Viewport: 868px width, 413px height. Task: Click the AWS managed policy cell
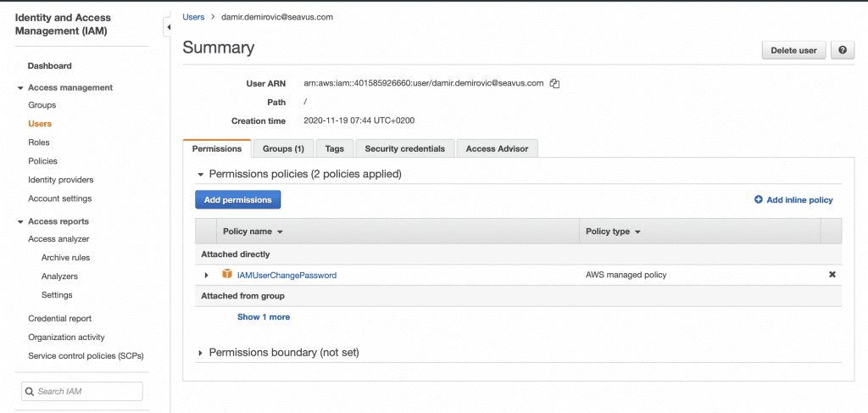(626, 275)
